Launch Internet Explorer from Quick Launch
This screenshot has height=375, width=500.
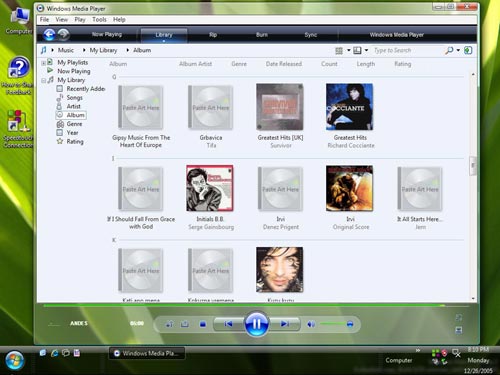click(54, 353)
